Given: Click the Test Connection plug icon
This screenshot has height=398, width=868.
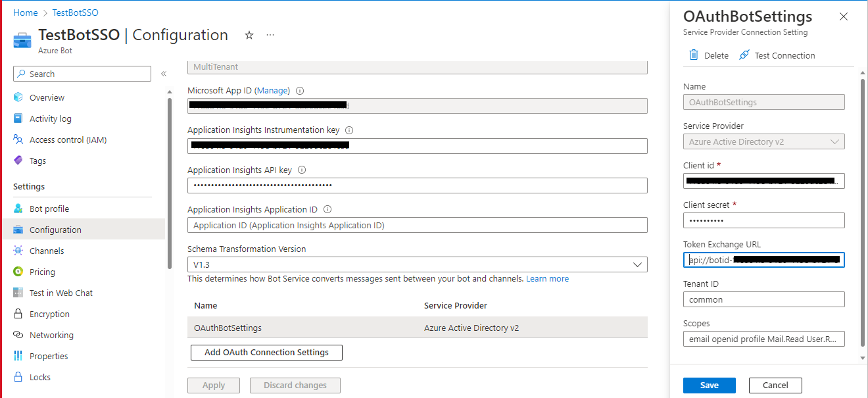Looking at the screenshot, I should click(744, 55).
